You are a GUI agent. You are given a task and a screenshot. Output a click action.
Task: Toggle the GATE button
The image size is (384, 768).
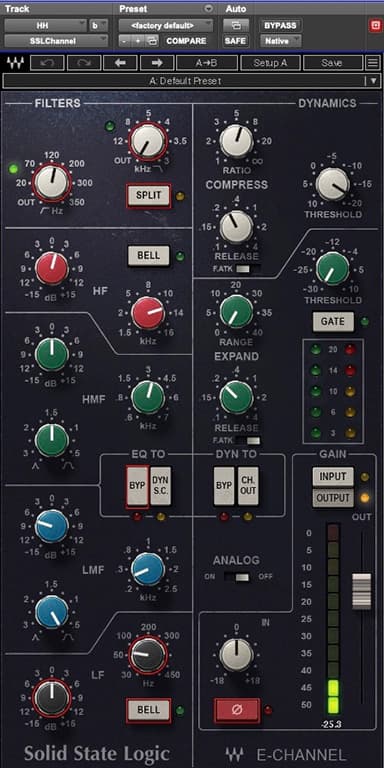333,322
